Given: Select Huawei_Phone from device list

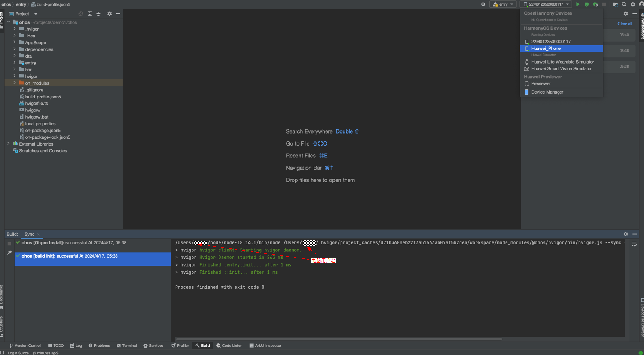Looking at the screenshot, I should tap(546, 49).
